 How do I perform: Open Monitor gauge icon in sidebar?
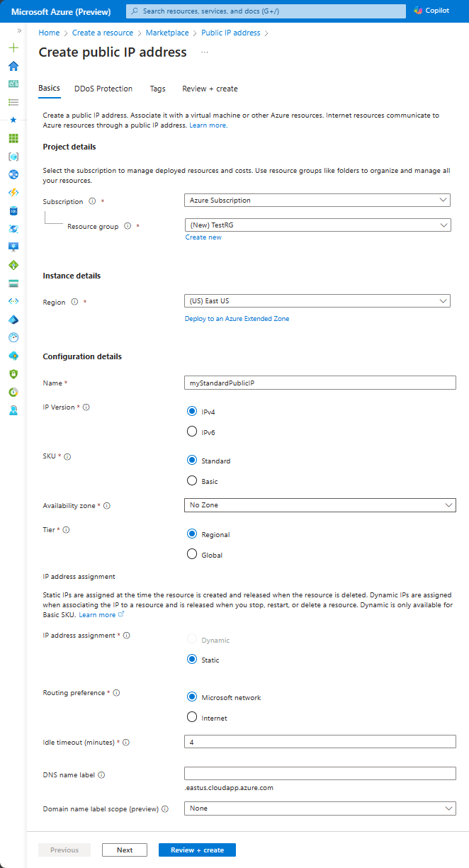coord(13,337)
